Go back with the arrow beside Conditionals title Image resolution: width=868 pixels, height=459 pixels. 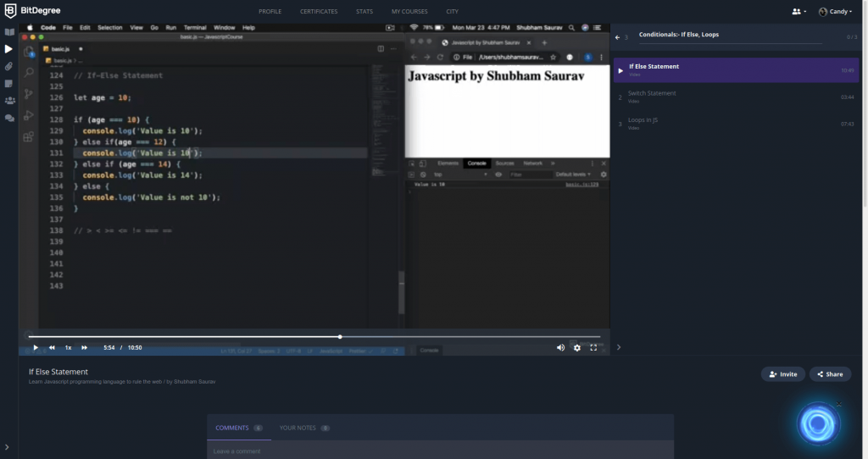617,37
